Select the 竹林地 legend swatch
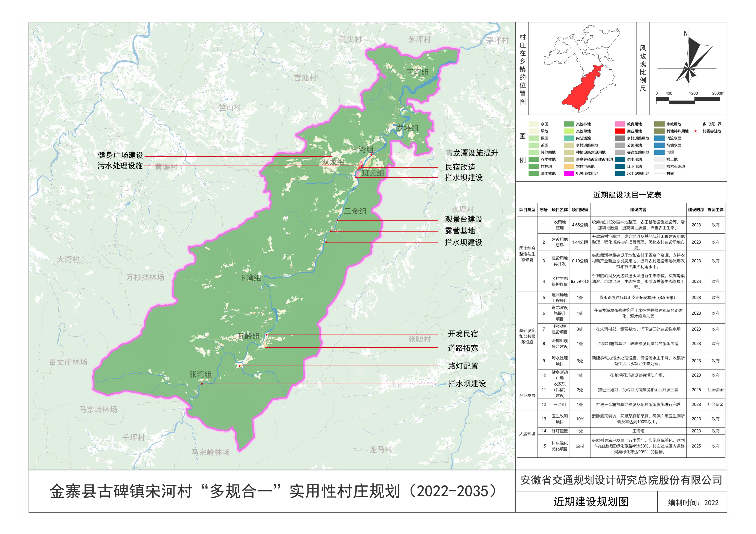Screen dimensions: 756x534 [533, 167]
